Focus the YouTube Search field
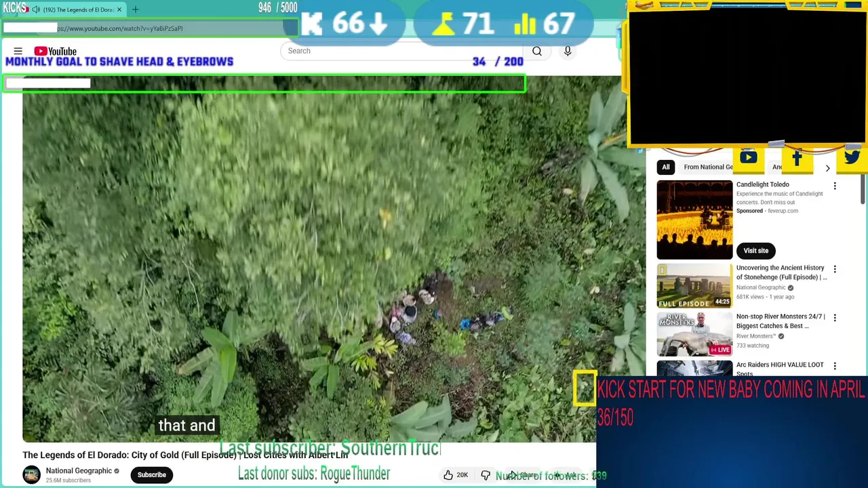868x488 pixels. pos(400,51)
